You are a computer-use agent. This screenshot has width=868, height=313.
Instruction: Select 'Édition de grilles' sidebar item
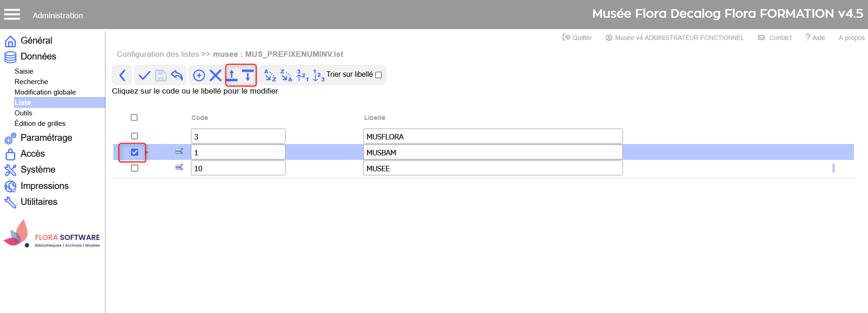40,124
